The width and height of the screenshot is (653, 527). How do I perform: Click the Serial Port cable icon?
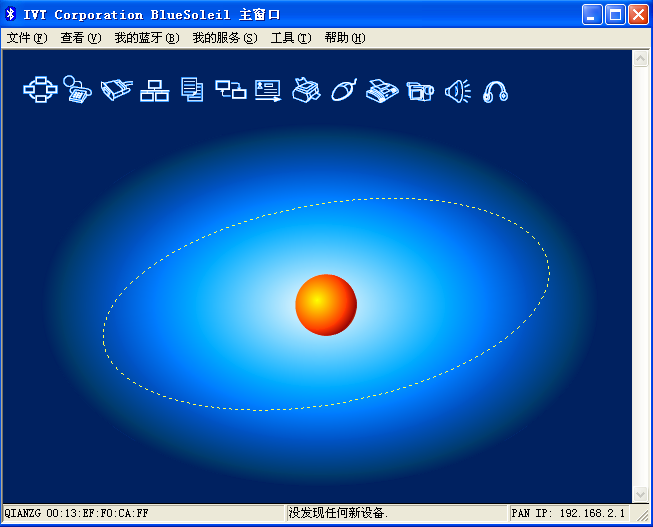(116, 90)
